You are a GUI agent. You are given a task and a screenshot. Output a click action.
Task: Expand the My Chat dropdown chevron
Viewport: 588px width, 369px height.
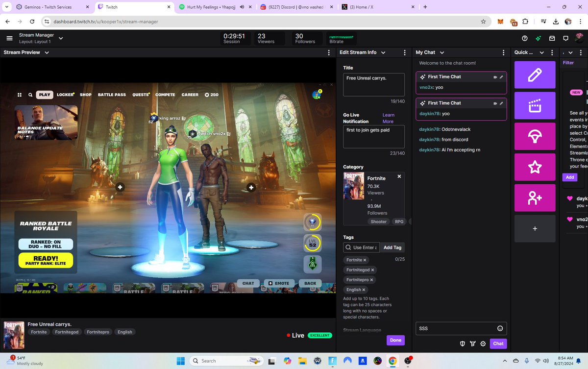(x=442, y=52)
